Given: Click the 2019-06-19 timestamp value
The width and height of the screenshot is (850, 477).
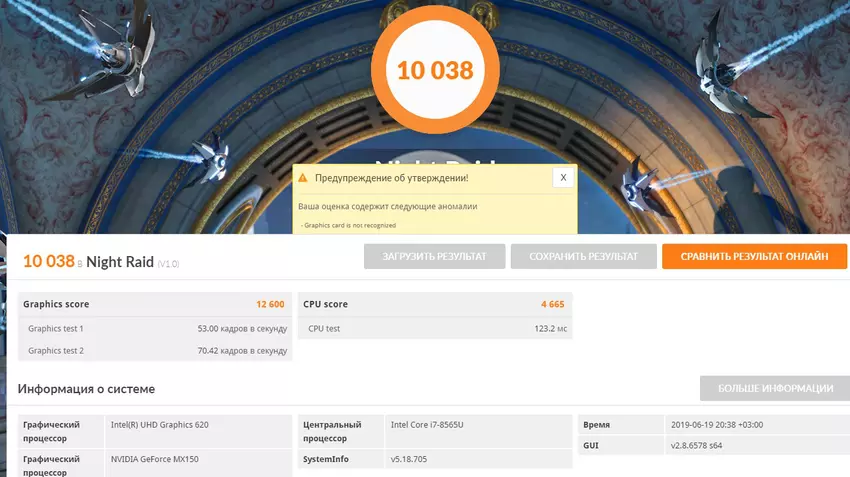Looking at the screenshot, I should (715, 425).
